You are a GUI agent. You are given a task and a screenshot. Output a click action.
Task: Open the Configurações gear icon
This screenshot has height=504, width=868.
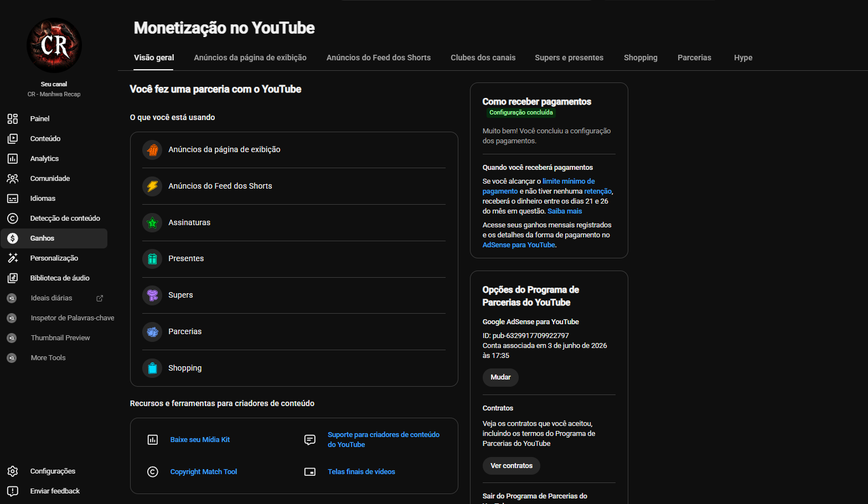(x=13, y=471)
